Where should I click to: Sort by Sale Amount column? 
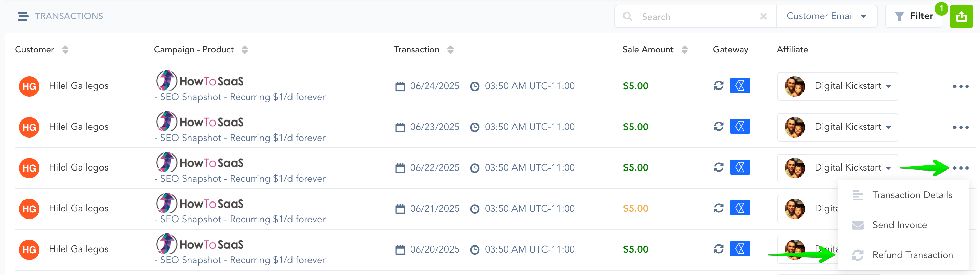pos(684,50)
